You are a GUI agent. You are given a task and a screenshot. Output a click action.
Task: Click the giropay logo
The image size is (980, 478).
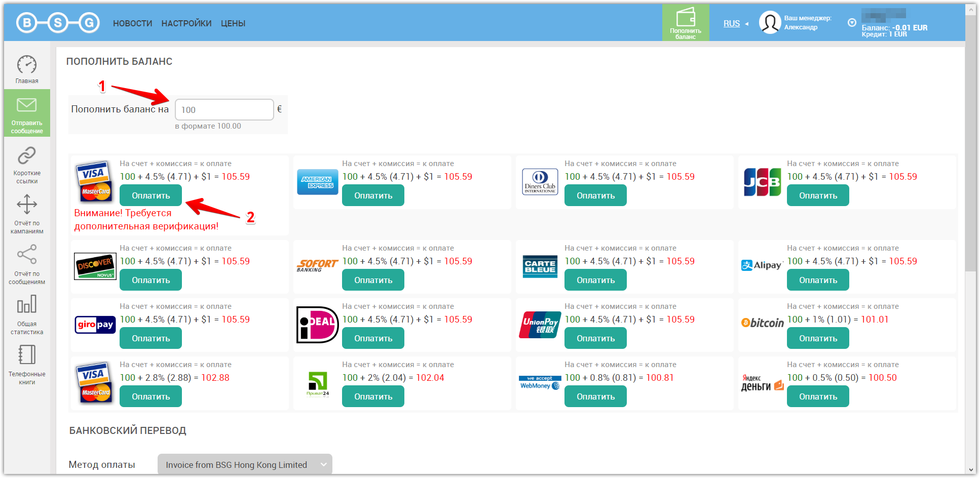tap(95, 325)
